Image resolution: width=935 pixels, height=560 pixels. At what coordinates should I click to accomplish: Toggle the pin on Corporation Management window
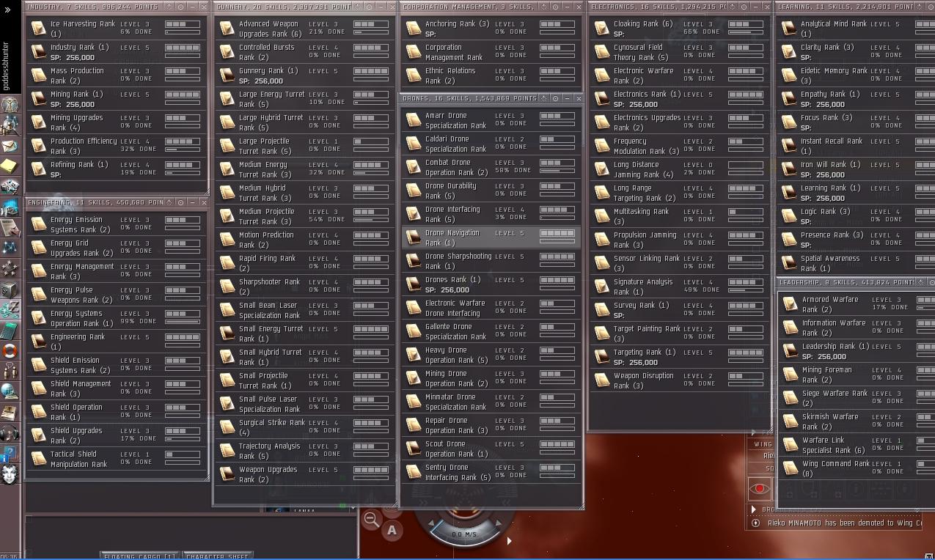click(x=543, y=7)
